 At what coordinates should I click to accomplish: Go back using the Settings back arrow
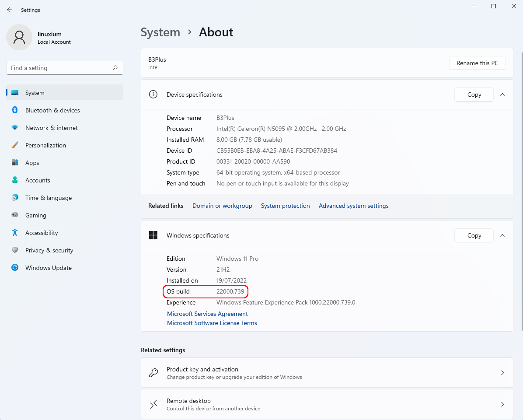click(9, 10)
